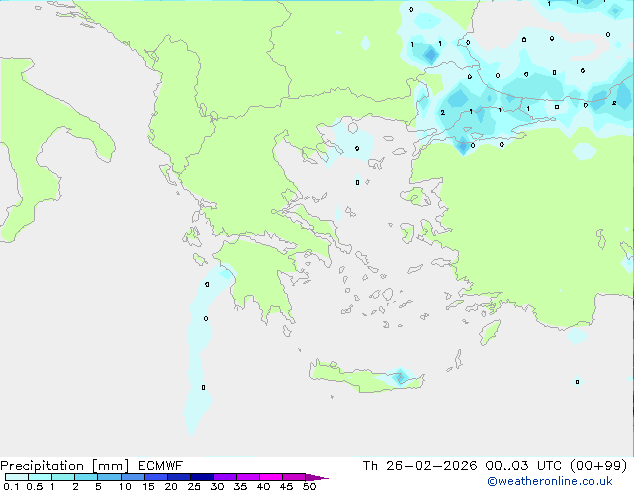Pick the legend swatch between 5 and 10
634x490 pixels.
click(109, 477)
